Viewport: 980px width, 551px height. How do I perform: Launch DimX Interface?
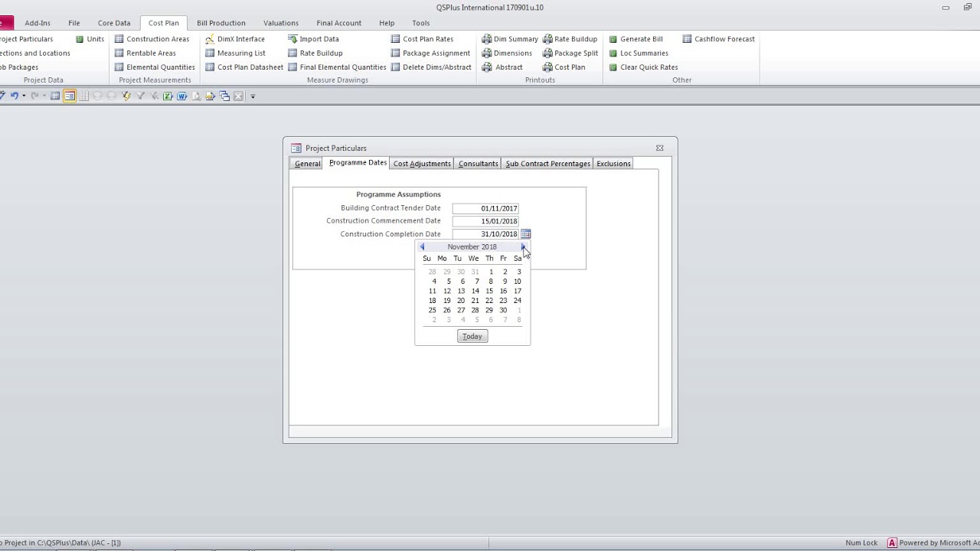pos(235,39)
